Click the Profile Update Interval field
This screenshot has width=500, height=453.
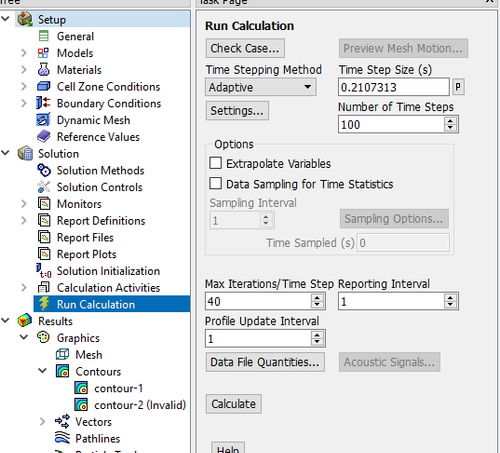tap(258, 338)
